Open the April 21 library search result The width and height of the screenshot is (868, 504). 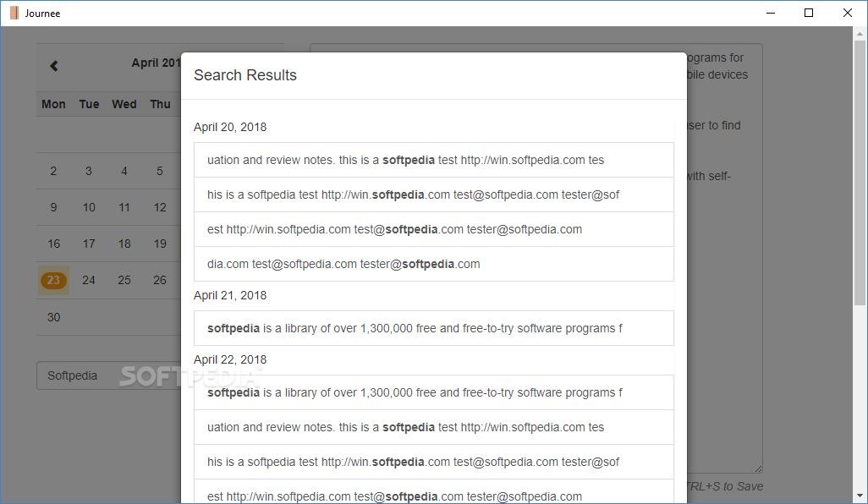pyautogui.click(x=433, y=328)
